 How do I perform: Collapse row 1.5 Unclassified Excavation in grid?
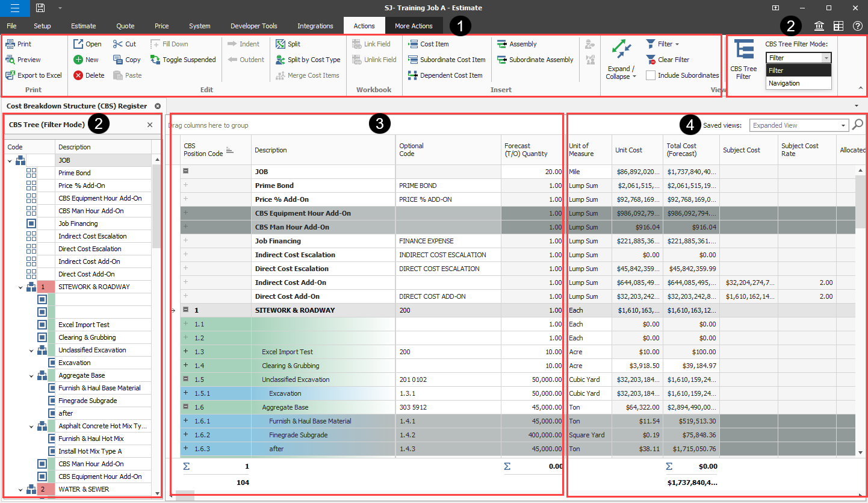point(185,380)
